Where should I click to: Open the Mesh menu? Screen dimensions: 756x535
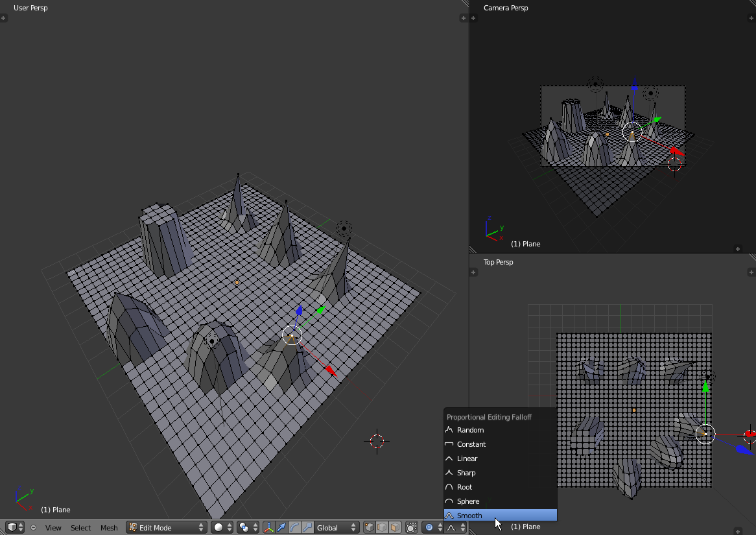click(x=109, y=527)
